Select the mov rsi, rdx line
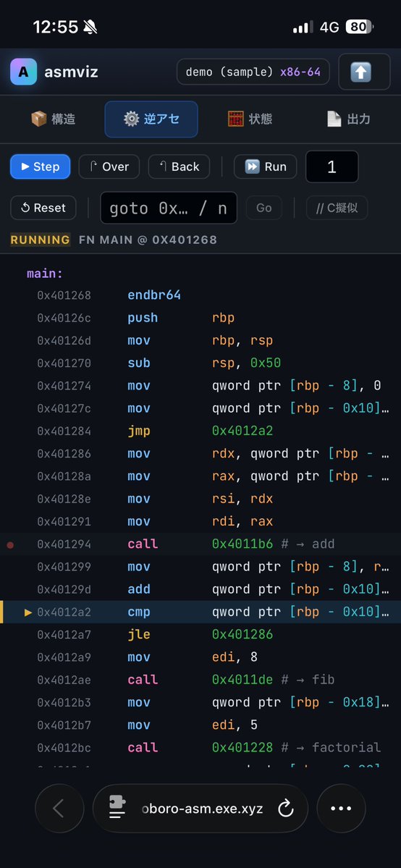The height and width of the screenshot is (868, 401). [x=200, y=500]
